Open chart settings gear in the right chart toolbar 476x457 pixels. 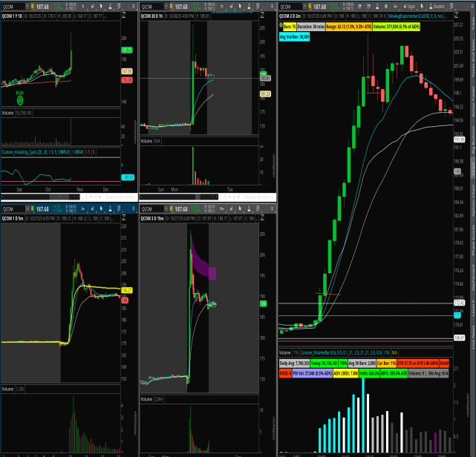386,7
